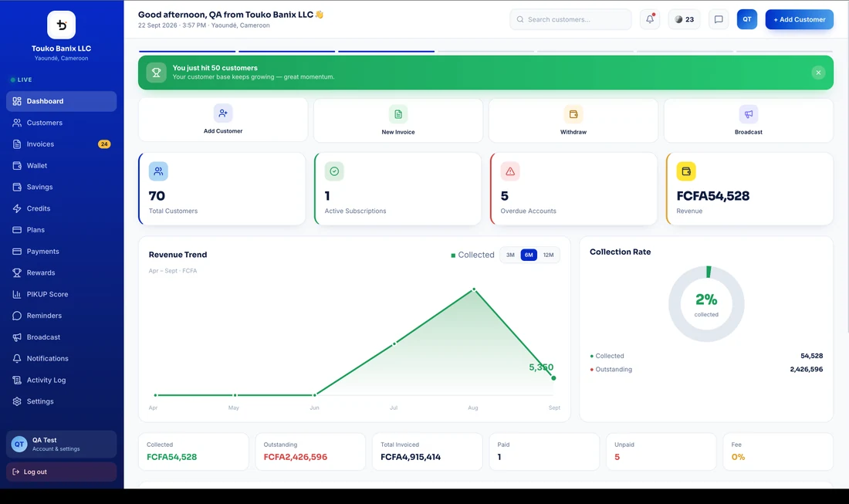Click the Outstanding value 2,426,596
This screenshot has width=849, height=504.
(807, 369)
